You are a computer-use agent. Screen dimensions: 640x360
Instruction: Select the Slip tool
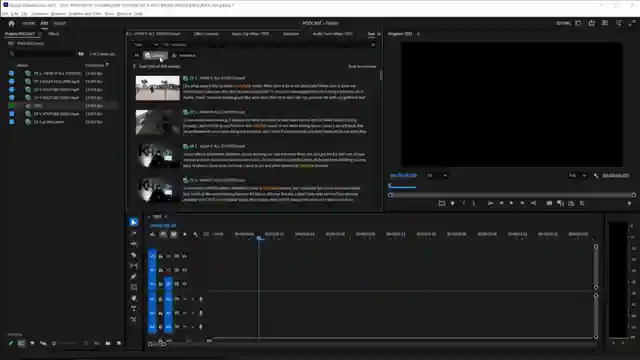tap(133, 266)
